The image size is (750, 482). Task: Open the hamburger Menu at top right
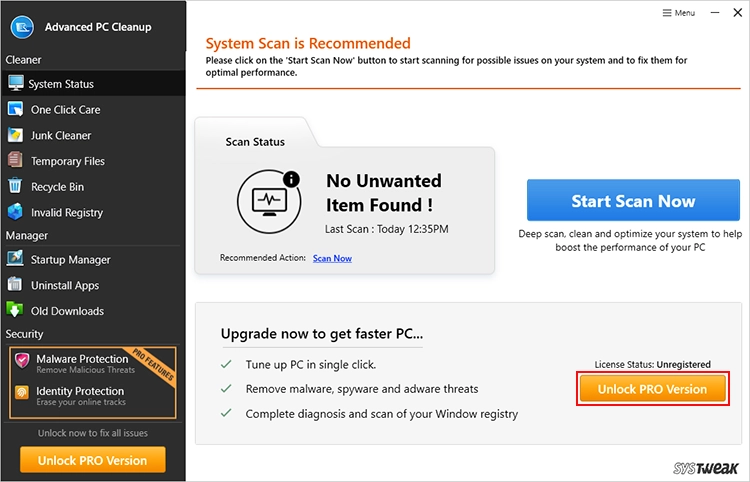click(678, 13)
